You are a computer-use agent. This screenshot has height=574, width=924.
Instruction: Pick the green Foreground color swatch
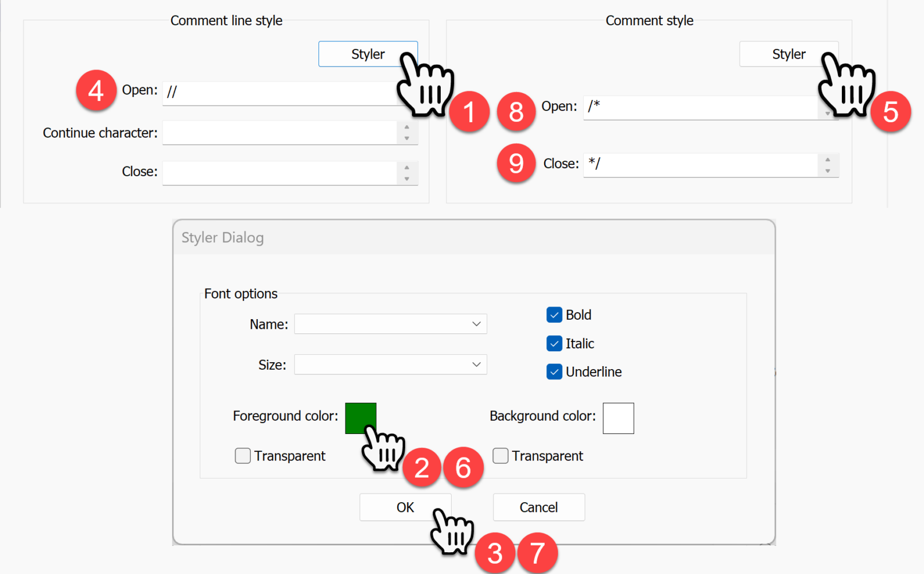tap(360, 418)
